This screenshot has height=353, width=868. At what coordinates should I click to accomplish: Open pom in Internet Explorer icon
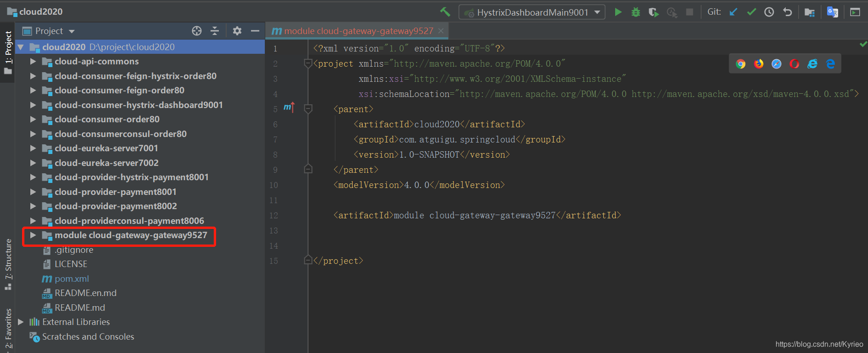click(812, 64)
